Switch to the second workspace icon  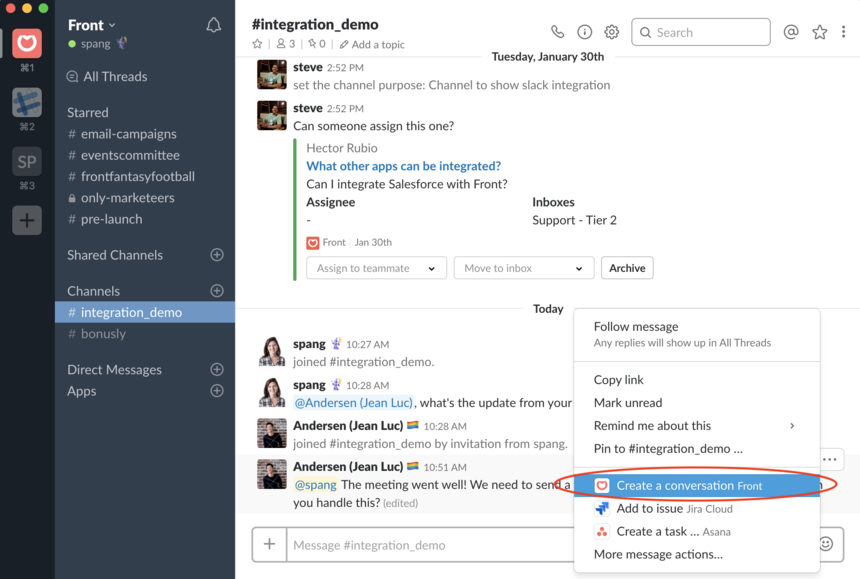click(27, 103)
